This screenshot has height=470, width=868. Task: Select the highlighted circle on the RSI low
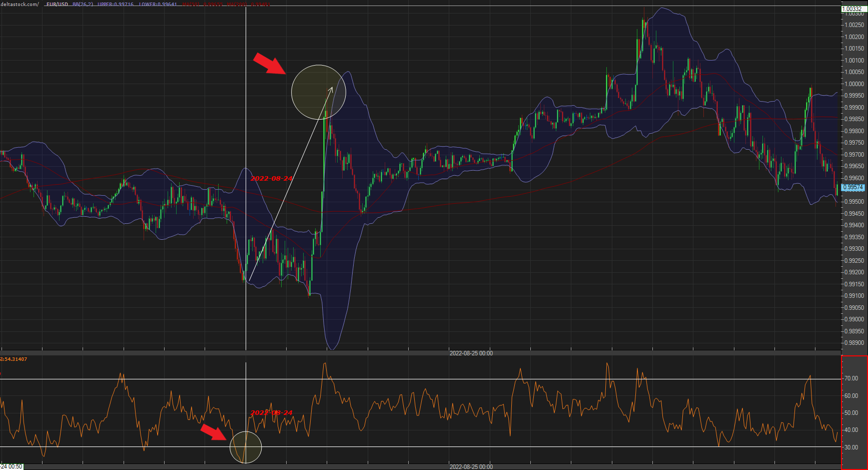point(246,447)
